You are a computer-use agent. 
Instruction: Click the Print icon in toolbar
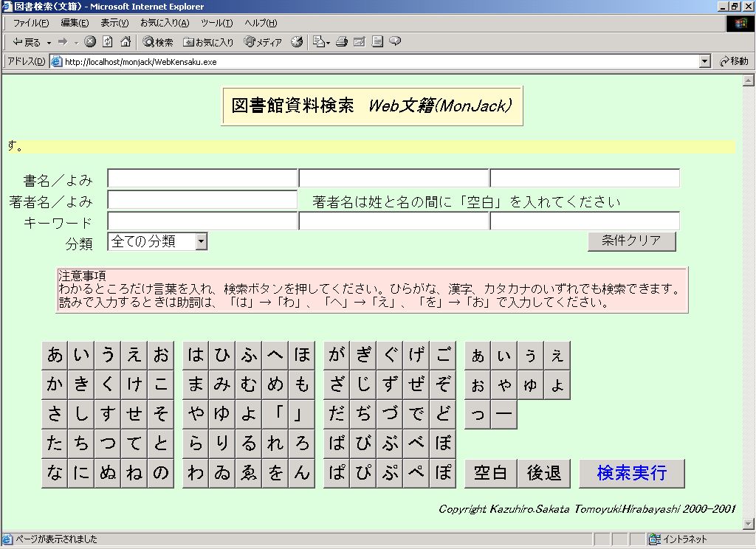coord(341,42)
